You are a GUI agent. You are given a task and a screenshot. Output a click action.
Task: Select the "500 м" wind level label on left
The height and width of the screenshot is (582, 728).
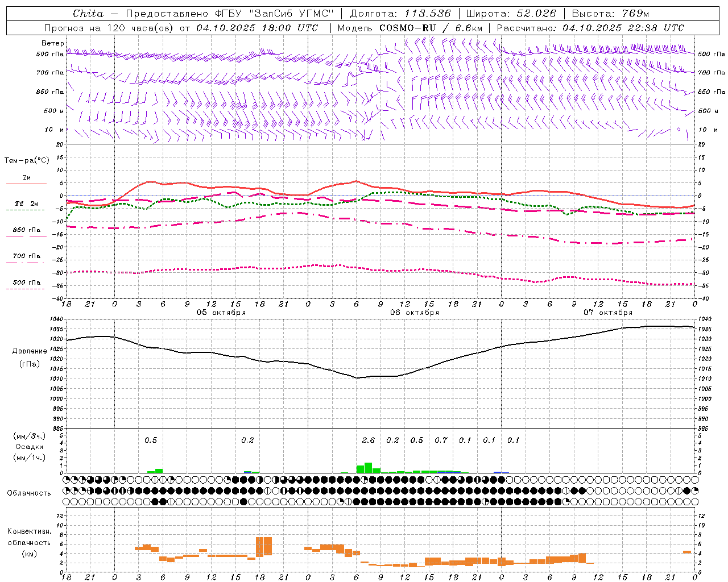[x=54, y=111]
